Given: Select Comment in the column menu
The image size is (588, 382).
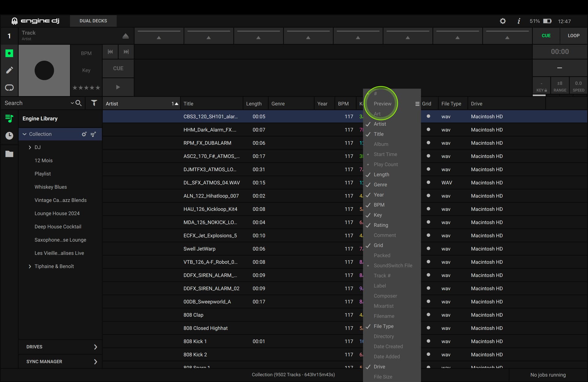Looking at the screenshot, I should click(385, 235).
